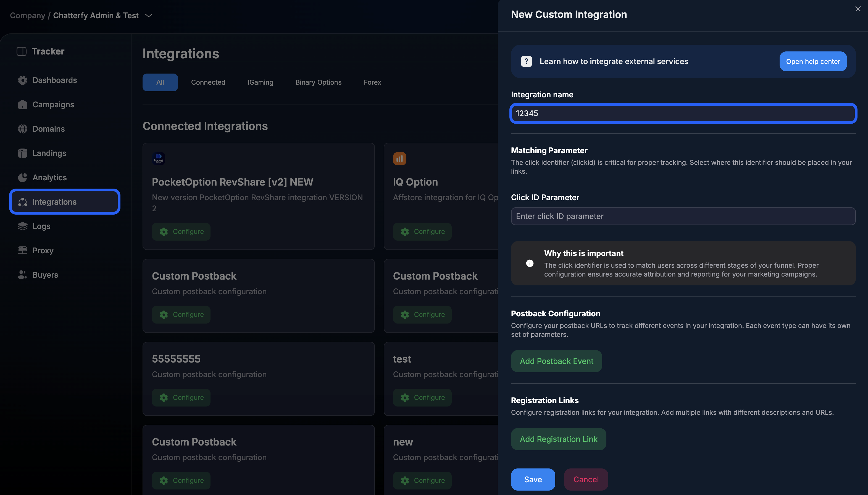The width and height of the screenshot is (868, 495).
Task: Click the Integrations sidebar icon
Action: point(23,202)
